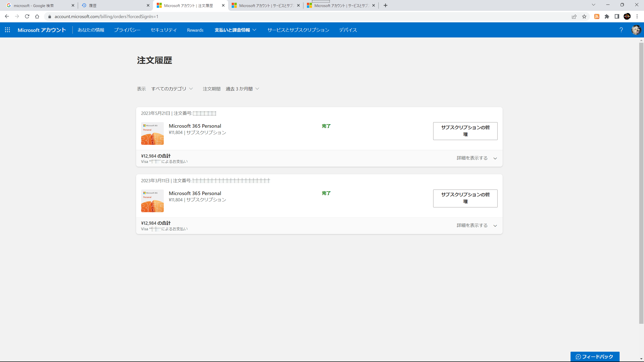
Task: Click the 2023年5月21日 order product thumbnail
Action: tap(152, 133)
